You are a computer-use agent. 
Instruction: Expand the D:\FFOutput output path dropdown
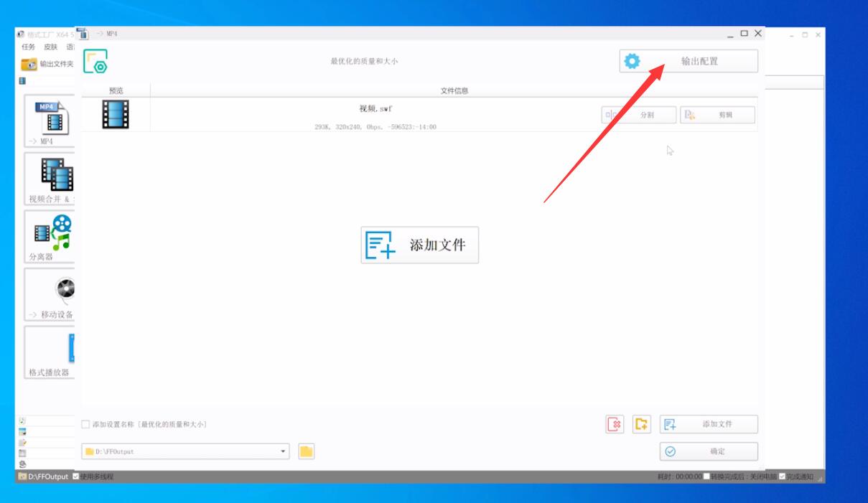pyautogui.click(x=284, y=451)
